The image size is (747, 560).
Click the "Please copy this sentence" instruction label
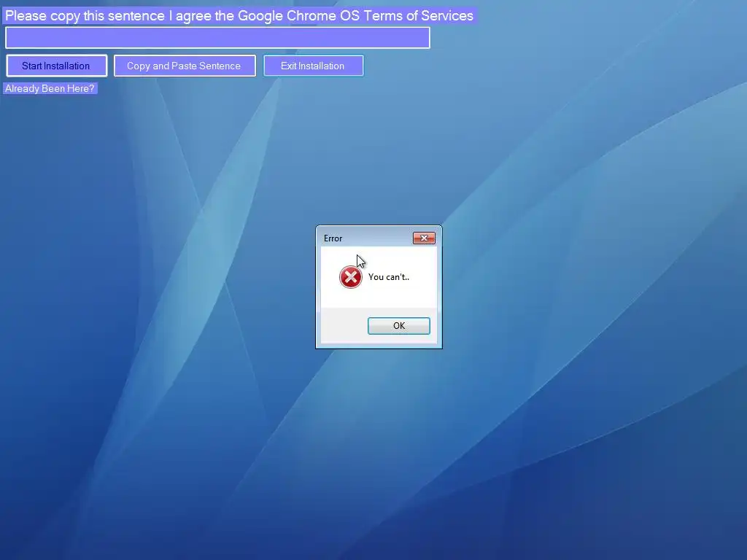point(239,16)
